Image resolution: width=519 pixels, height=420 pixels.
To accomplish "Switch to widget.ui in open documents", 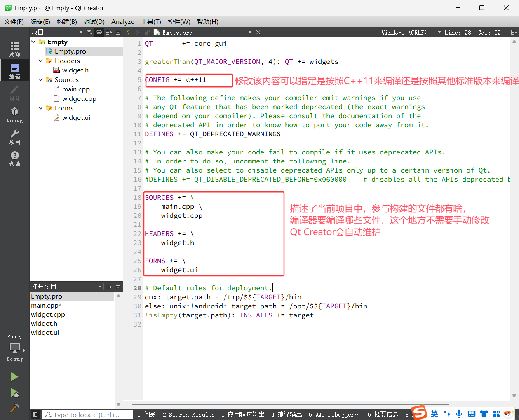I will pos(45,332).
